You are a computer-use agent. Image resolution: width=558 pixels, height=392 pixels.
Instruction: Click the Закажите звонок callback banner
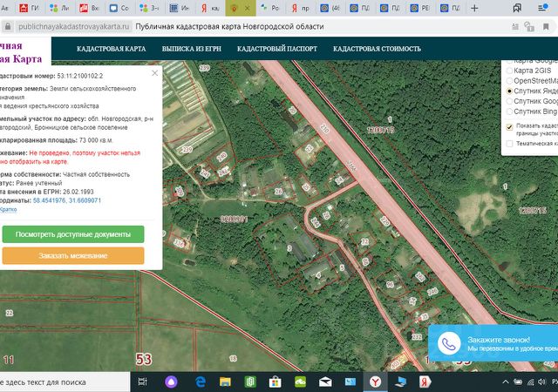(493, 343)
